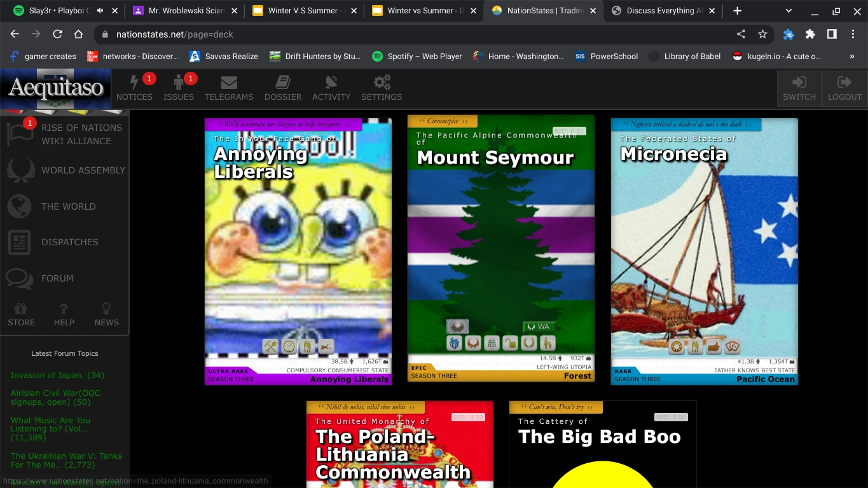Switch to the Discuss Everything browser tab
This screenshot has height=488, width=868.
click(x=665, y=11)
